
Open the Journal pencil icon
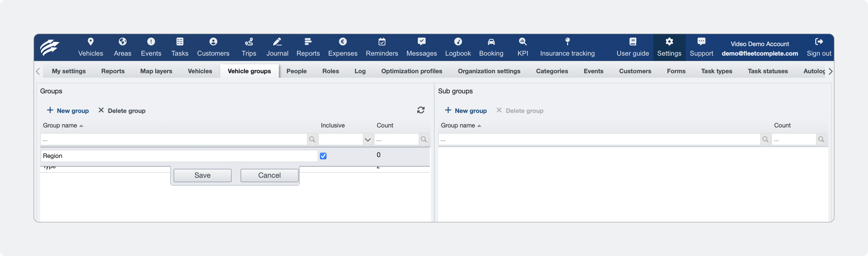(277, 41)
